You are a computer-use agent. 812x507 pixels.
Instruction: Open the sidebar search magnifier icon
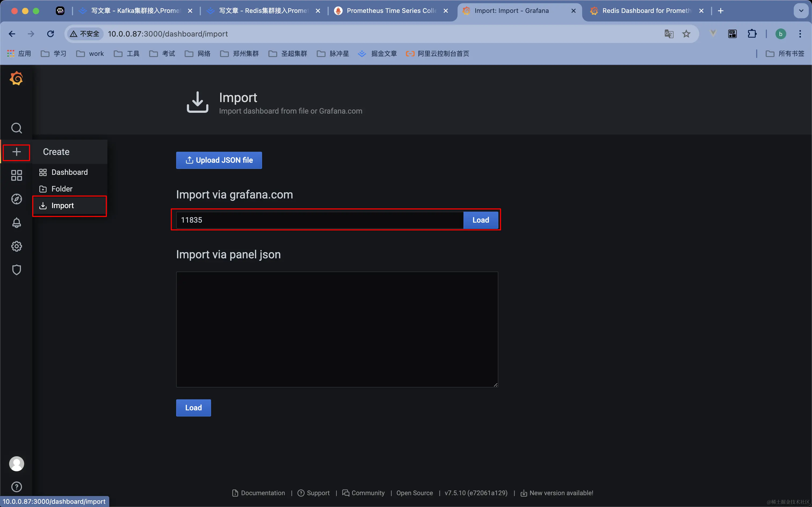[16, 128]
